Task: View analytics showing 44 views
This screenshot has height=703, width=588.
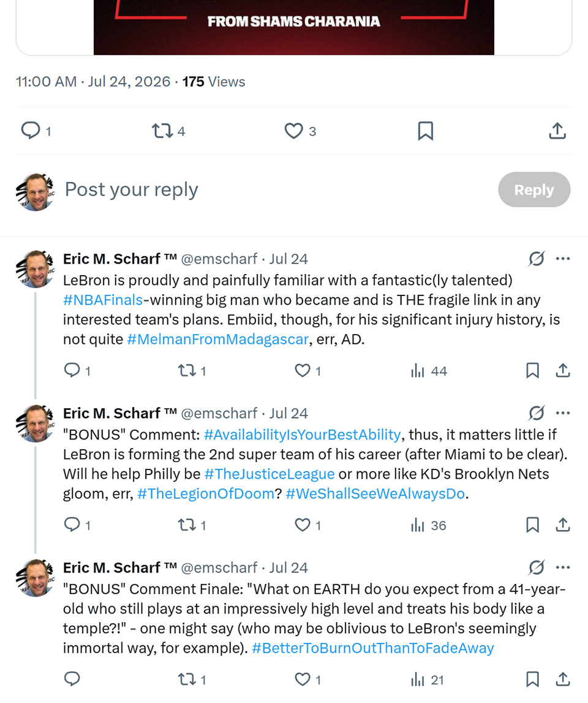Action: (x=429, y=371)
